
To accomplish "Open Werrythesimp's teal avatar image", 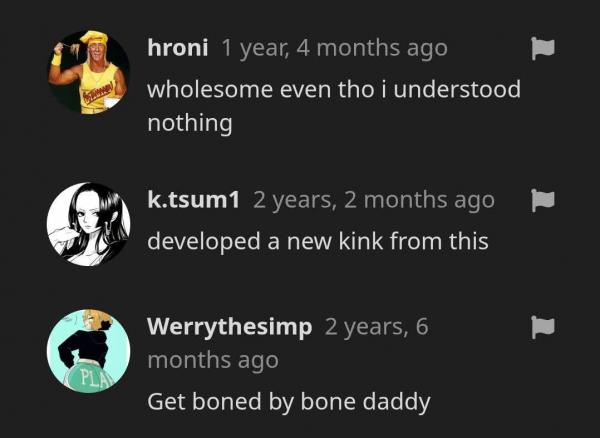I will point(88,351).
